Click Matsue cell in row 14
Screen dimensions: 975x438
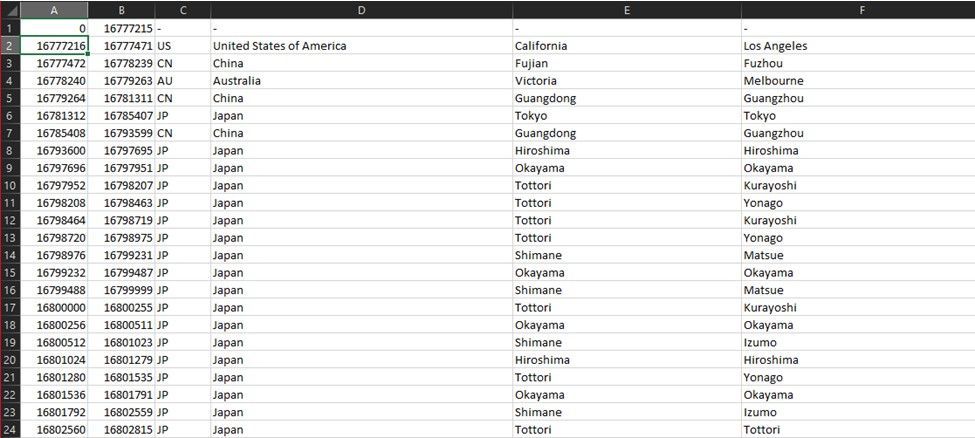(x=858, y=254)
